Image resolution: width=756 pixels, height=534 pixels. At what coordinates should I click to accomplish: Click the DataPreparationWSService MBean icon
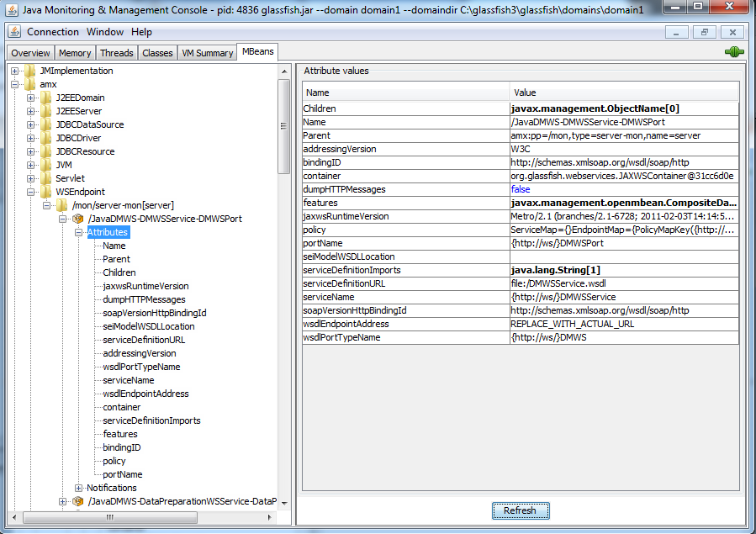78,502
